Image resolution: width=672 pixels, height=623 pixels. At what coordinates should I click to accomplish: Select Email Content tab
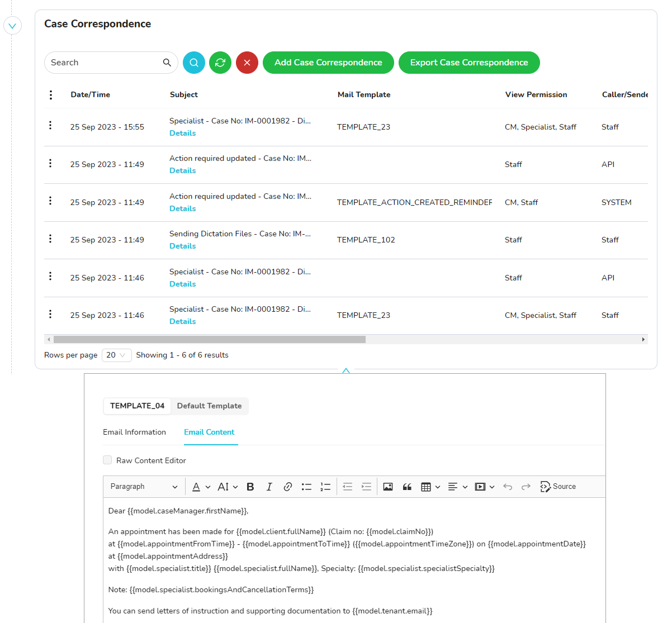pos(209,432)
